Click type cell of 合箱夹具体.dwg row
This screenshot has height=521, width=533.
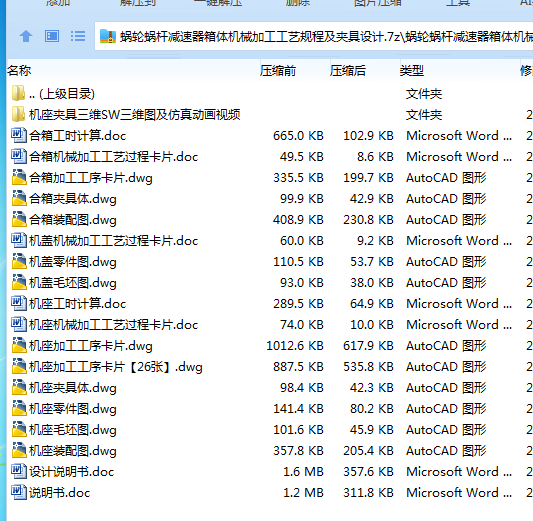[x=446, y=199]
